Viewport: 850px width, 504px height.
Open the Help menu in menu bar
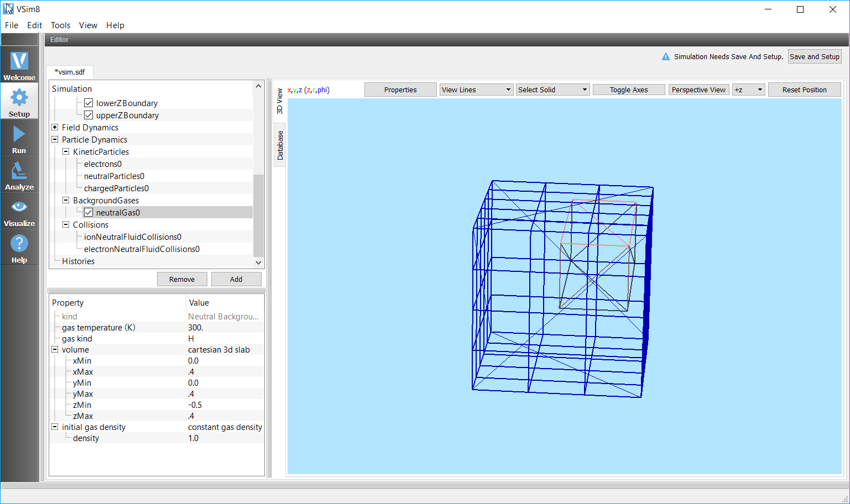coord(116,25)
